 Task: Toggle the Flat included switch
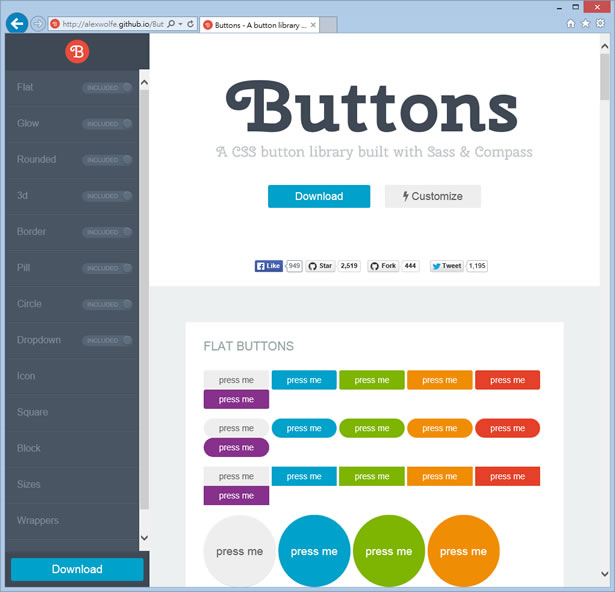click(x=107, y=88)
